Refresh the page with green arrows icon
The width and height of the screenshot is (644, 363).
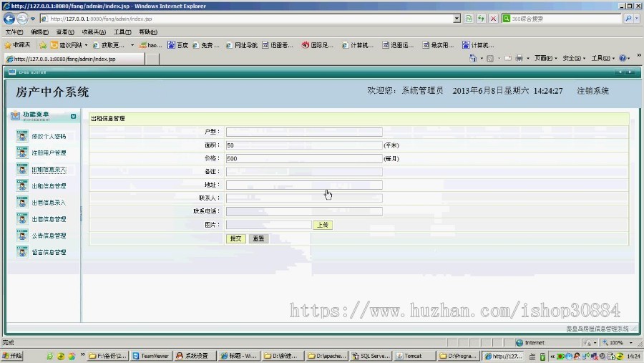coord(481,19)
